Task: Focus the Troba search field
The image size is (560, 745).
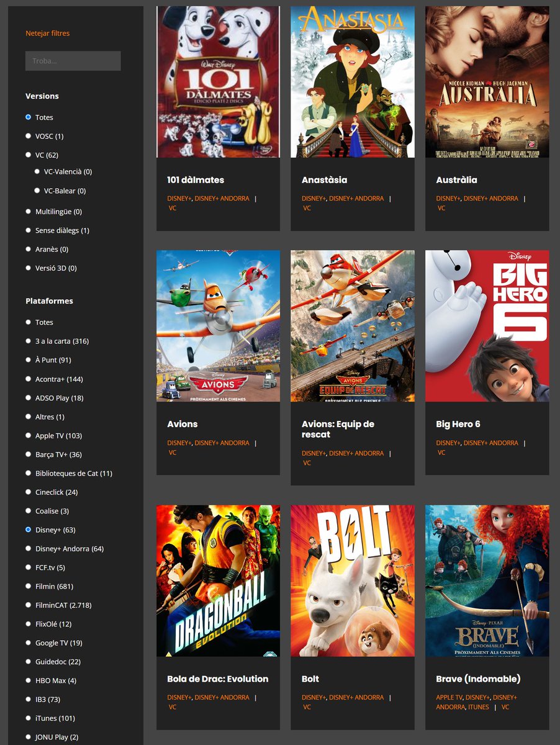Action: [73, 61]
